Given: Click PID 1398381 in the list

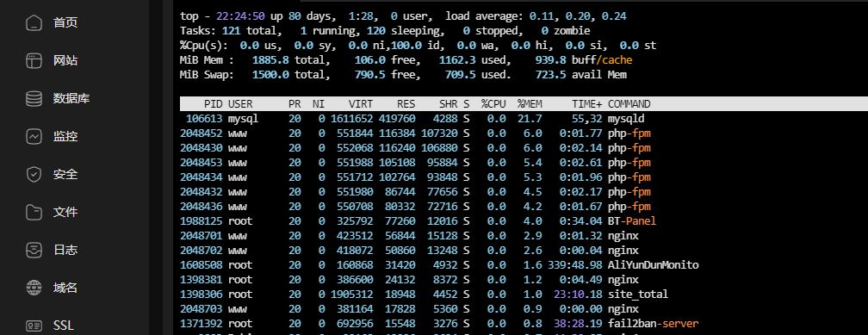Looking at the screenshot, I should [201, 280].
